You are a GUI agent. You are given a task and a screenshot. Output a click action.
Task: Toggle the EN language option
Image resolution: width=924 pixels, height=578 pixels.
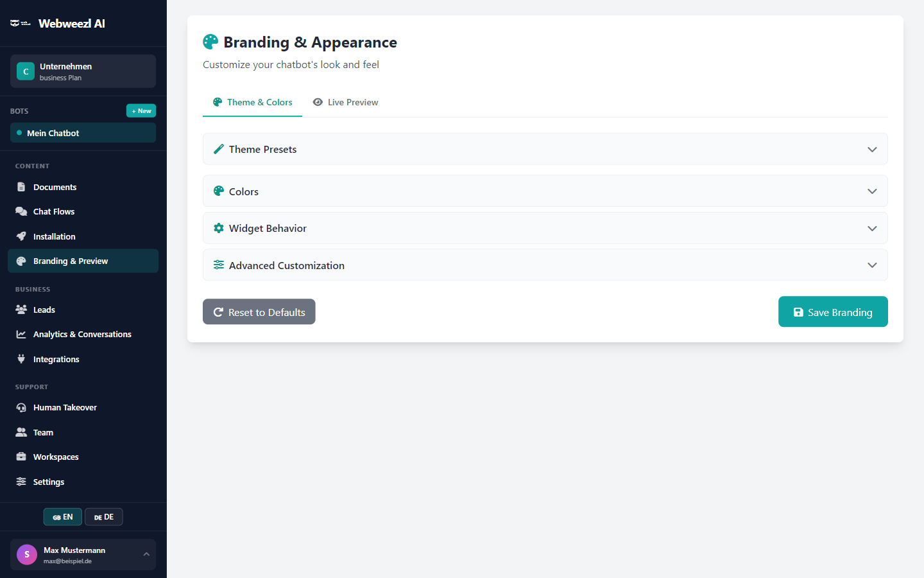pyautogui.click(x=62, y=516)
